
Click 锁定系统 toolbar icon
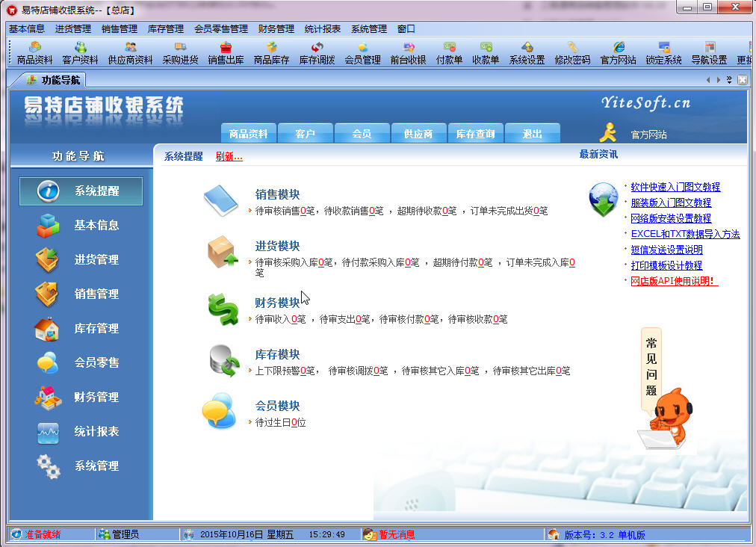click(x=664, y=53)
